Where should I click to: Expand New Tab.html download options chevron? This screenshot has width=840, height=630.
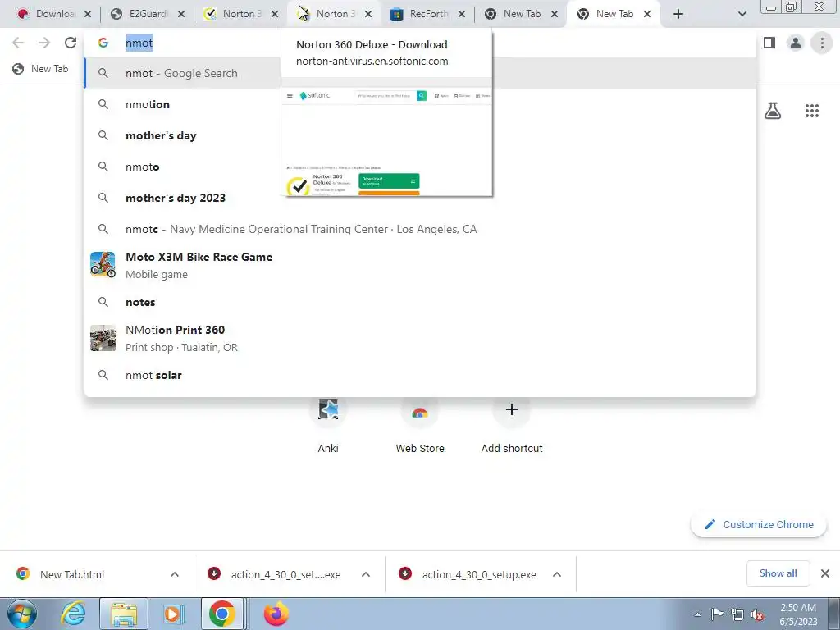[175, 574]
